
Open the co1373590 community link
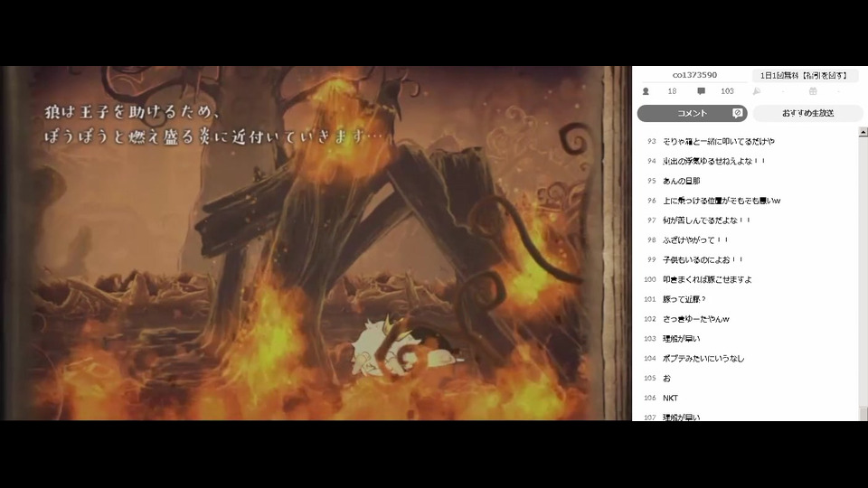(694, 75)
